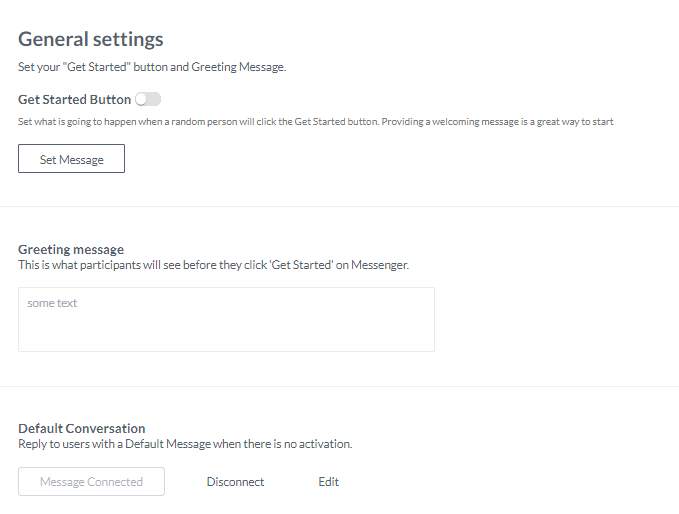Click the Message Connected button
679x514 pixels.
pos(91,482)
